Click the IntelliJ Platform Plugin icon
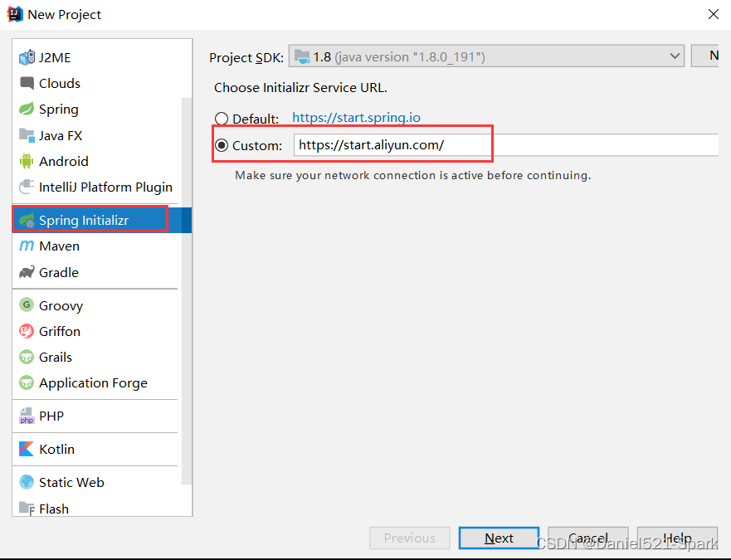 click(27, 187)
